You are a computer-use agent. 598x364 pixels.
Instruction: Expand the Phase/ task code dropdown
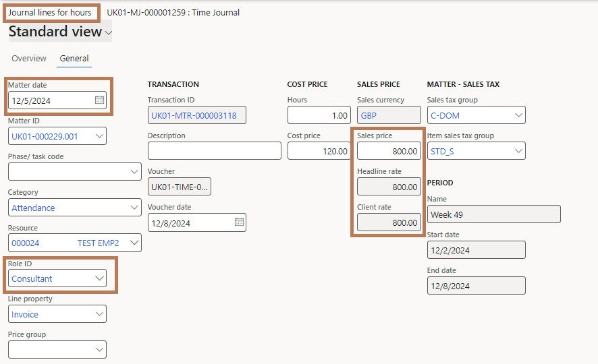pyautogui.click(x=134, y=172)
